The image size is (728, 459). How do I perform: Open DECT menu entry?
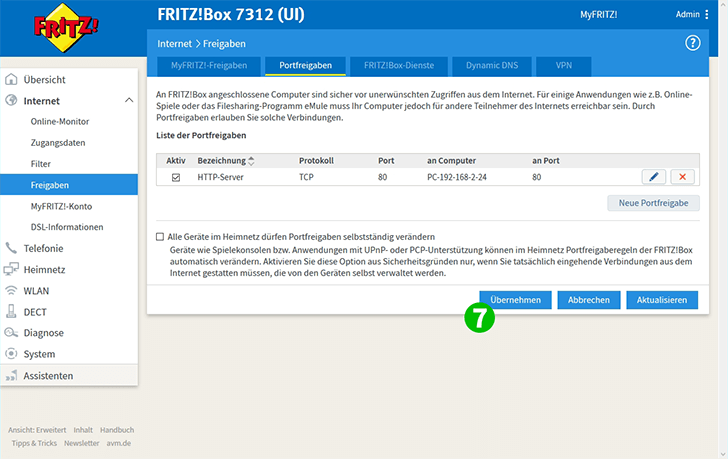35,312
